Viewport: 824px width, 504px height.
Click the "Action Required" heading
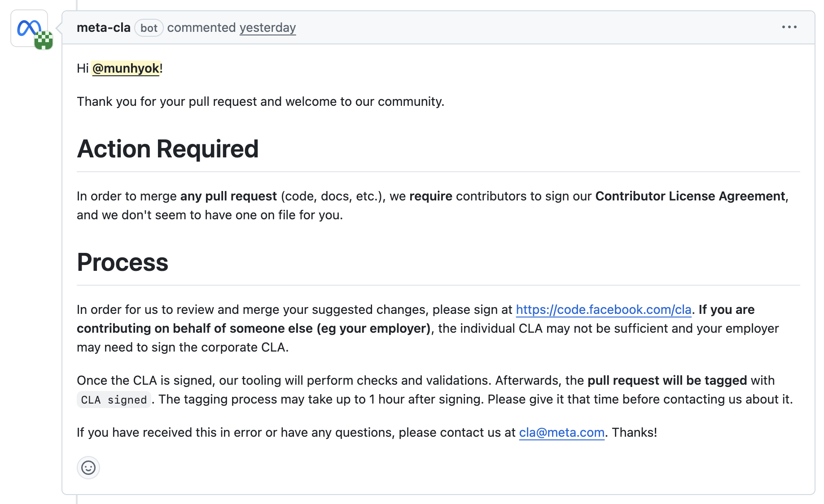[168, 149]
